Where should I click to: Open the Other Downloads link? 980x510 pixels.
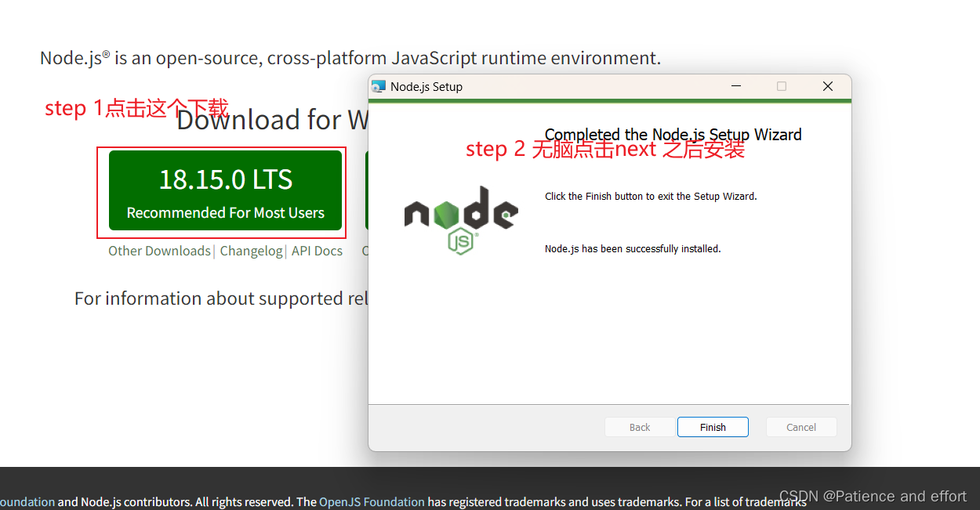(x=159, y=251)
